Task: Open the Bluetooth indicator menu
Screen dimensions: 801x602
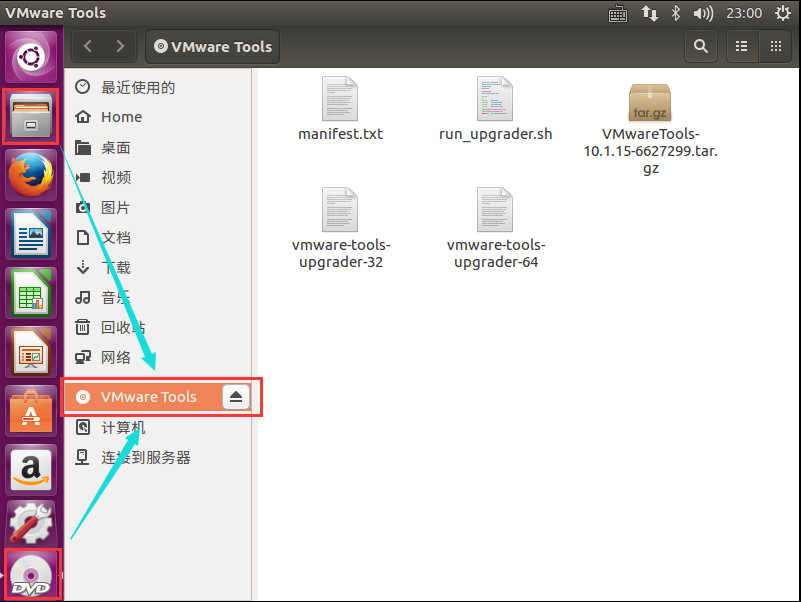Action: (x=676, y=13)
